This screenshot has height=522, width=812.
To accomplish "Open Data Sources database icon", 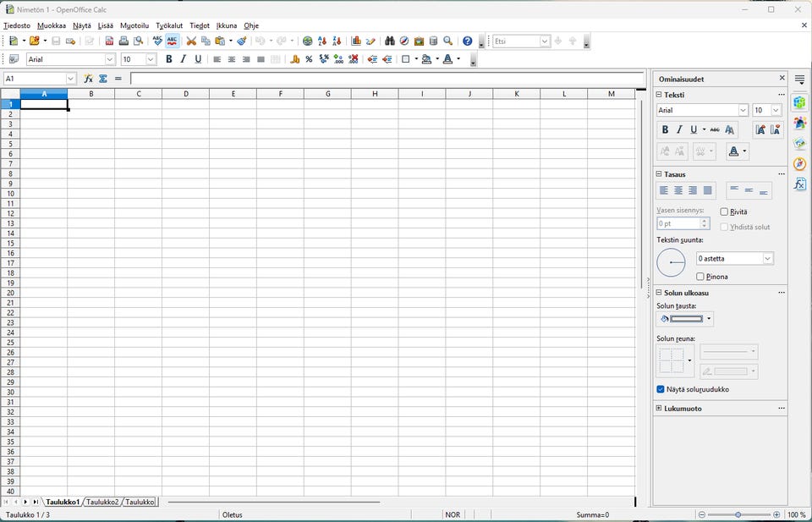I will pos(433,41).
